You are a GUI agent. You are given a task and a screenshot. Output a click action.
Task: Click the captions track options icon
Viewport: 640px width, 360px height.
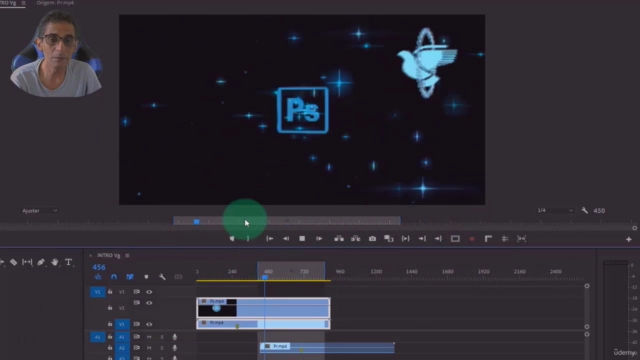pos(178,277)
